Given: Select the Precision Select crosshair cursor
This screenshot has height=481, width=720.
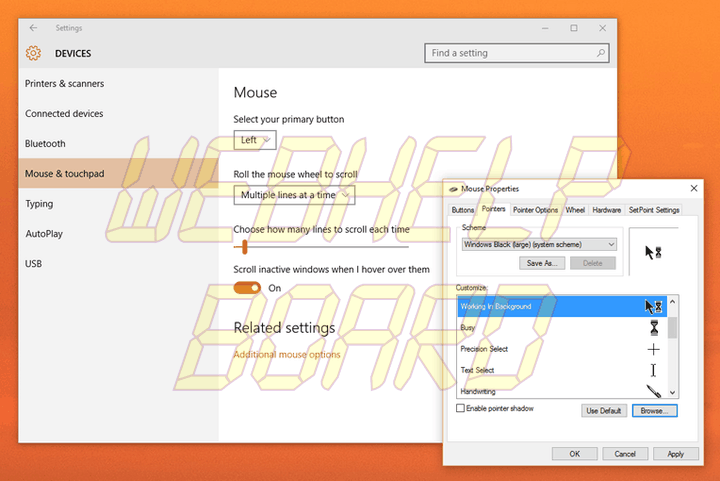Looking at the screenshot, I should click(x=563, y=349).
